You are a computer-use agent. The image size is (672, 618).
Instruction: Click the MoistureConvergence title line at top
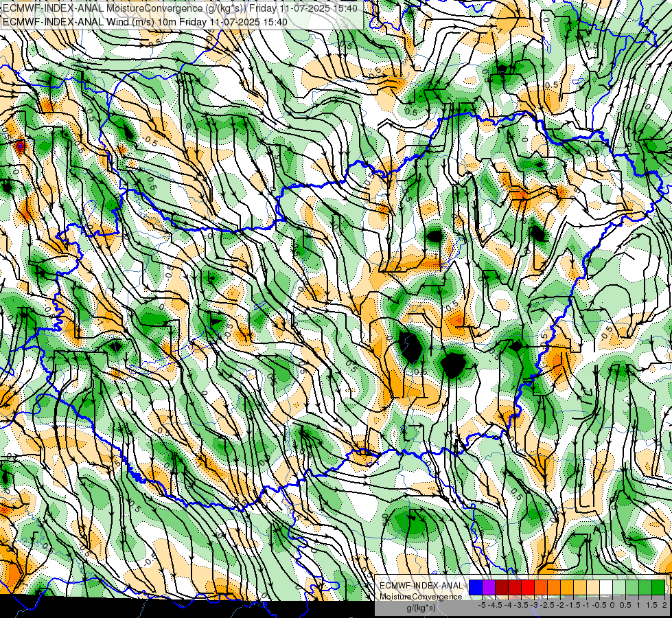pyautogui.click(x=180, y=8)
